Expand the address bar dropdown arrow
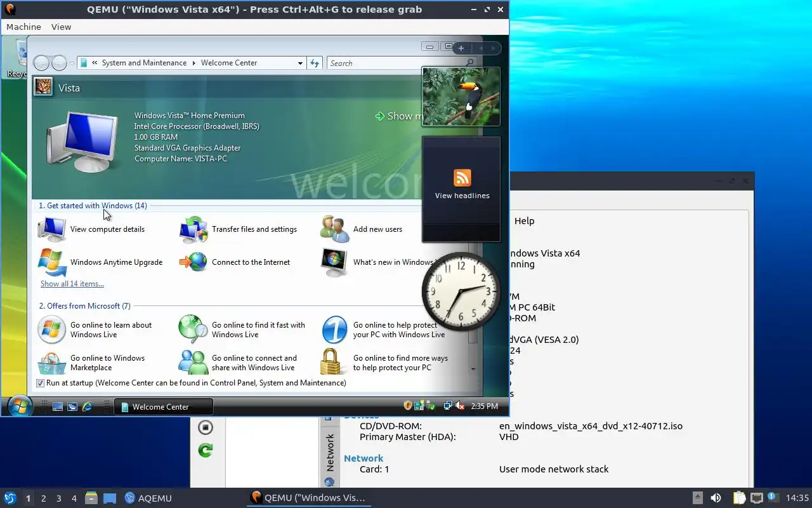The image size is (812, 508). [x=300, y=63]
